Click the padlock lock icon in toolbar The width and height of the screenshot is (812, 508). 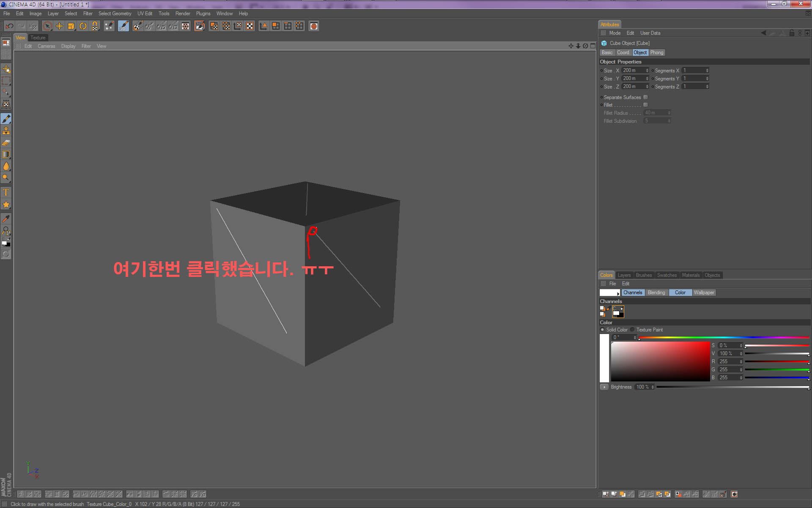(x=95, y=26)
